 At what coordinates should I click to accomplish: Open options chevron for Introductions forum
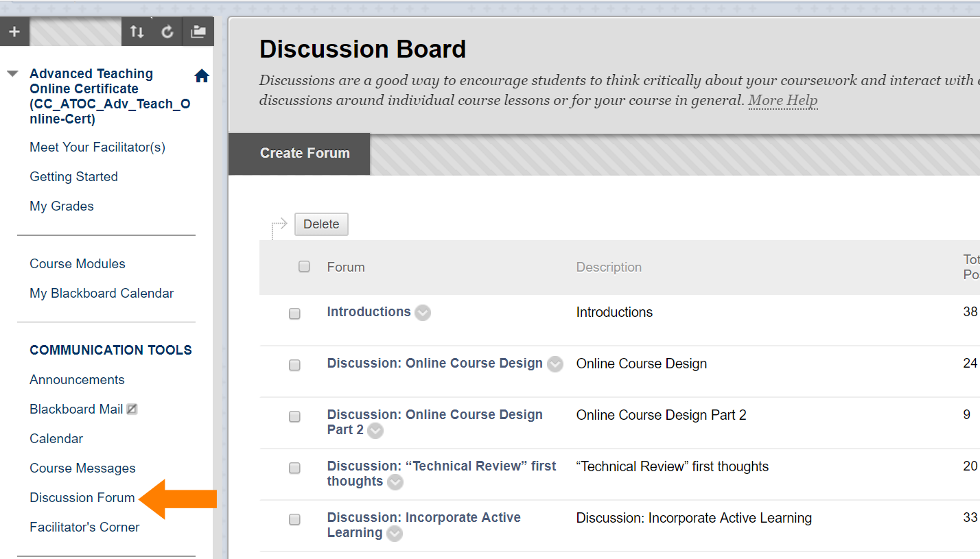(423, 313)
